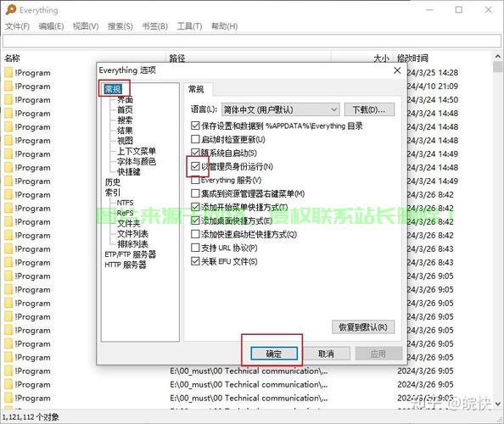Click the 1,121,112 个对象 status bar text
504x424 pixels.
click(31, 417)
